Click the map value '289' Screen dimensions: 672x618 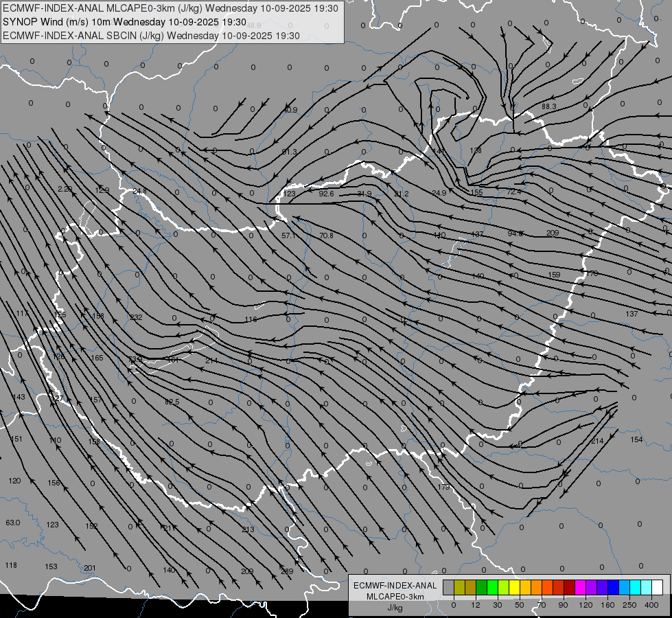click(287, 572)
